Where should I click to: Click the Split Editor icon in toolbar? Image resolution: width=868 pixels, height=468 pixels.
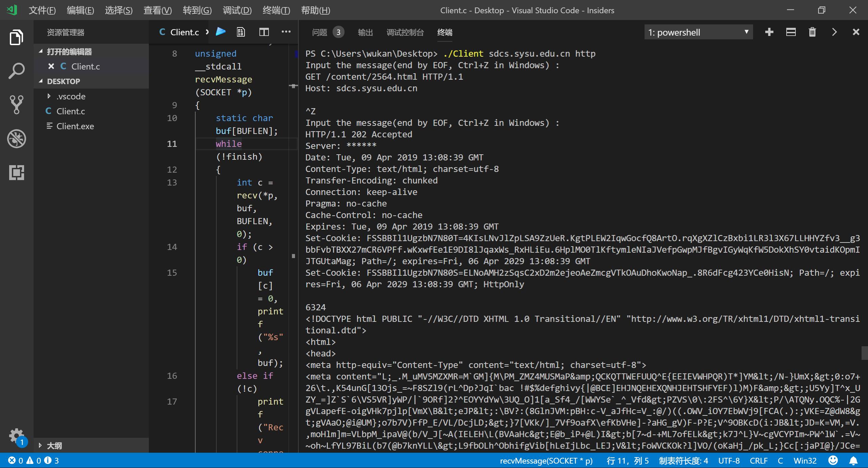click(x=264, y=32)
